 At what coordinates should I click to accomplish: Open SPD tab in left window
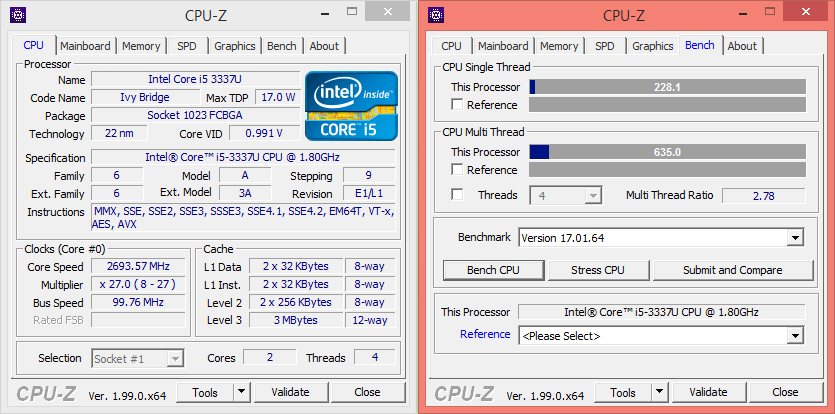pos(187,46)
